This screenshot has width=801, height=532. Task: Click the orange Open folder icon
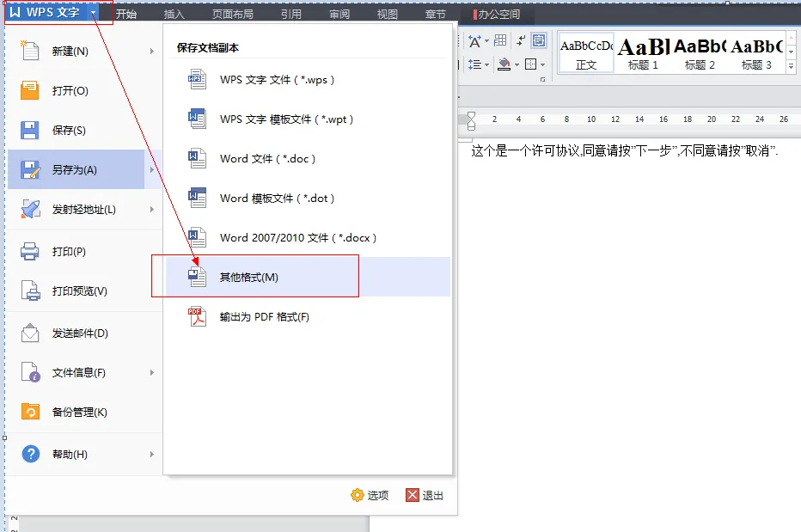[29, 90]
